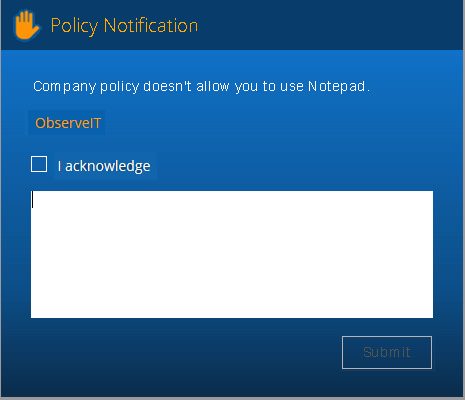Viewport: 466px width, 400px height.
Task: Click the word 'Policy' in the orange title
Action: (74, 26)
